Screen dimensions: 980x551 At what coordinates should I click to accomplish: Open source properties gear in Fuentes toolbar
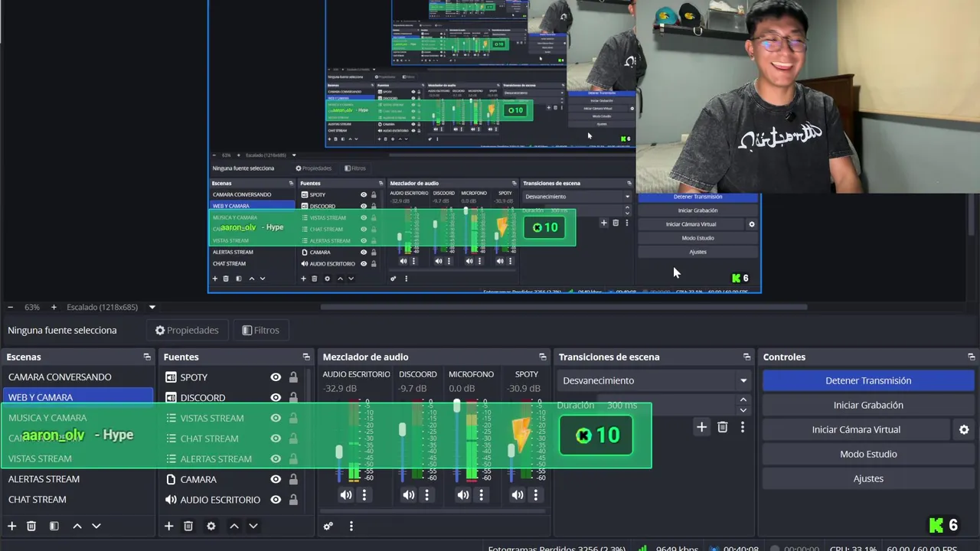pyautogui.click(x=211, y=526)
